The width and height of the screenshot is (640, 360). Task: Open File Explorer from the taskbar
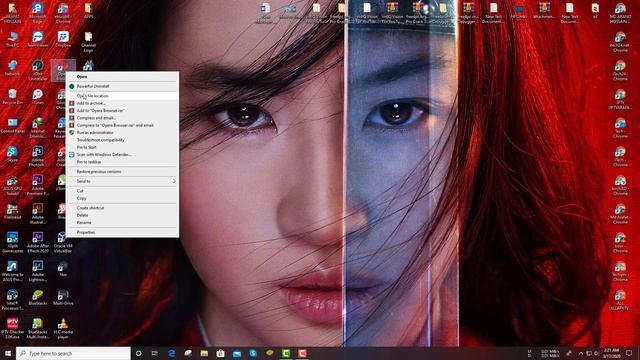(x=204, y=353)
